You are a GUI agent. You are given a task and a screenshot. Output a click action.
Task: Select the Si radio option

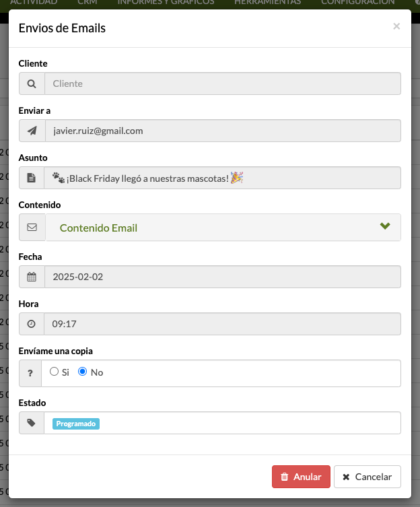click(54, 372)
